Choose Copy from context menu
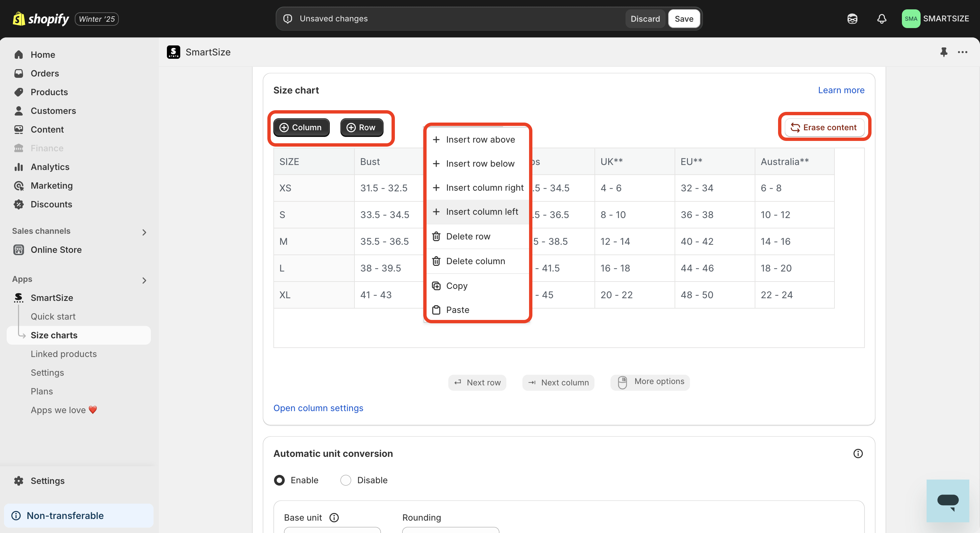The width and height of the screenshot is (980, 533). [x=477, y=286]
